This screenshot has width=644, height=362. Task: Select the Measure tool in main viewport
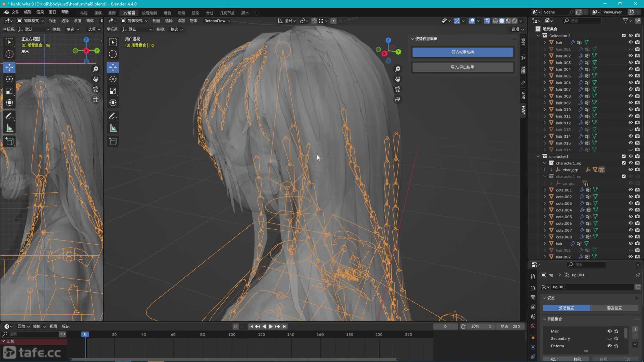(113, 128)
